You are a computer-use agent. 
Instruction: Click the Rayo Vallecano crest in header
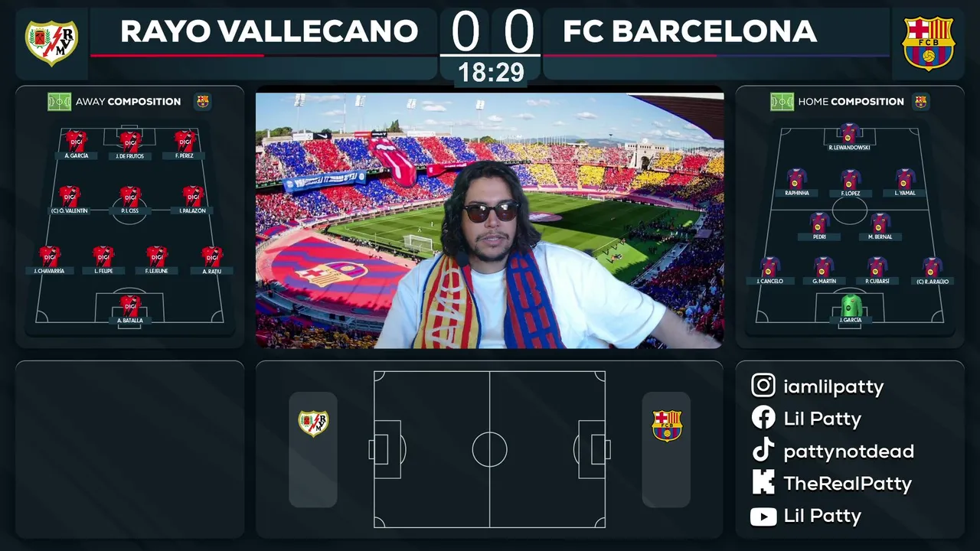coord(51,42)
